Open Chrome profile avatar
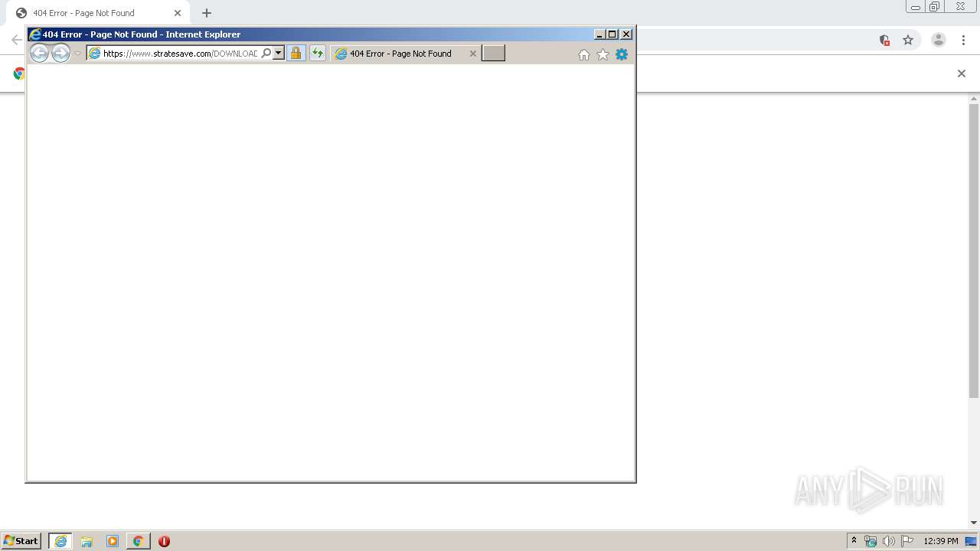Viewport: 980px width, 551px height. 939,40
